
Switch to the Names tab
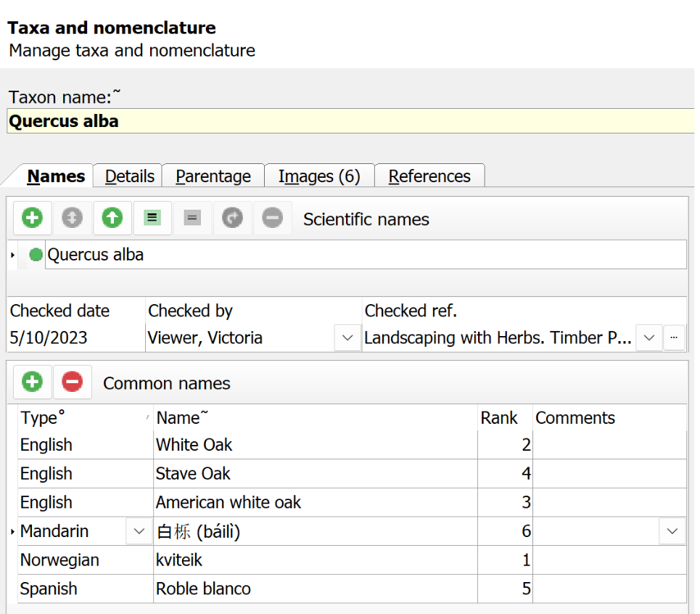point(56,176)
